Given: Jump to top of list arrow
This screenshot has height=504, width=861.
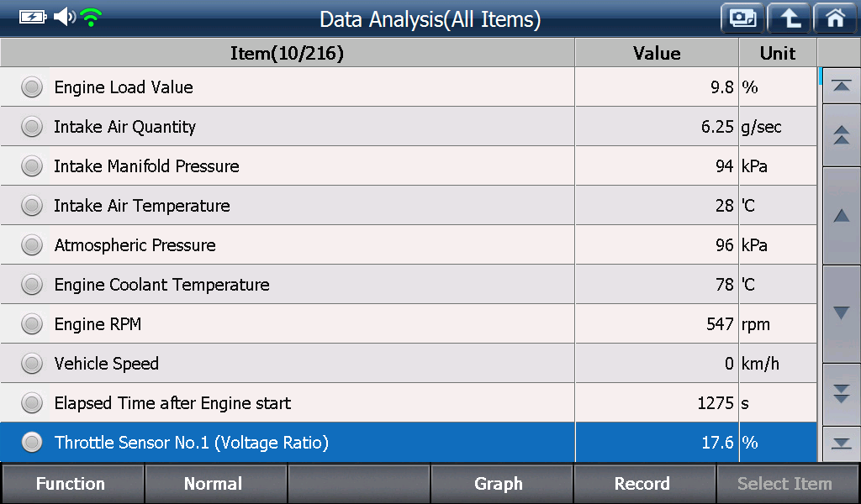Looking at the screenshot, I should point(841,86).
